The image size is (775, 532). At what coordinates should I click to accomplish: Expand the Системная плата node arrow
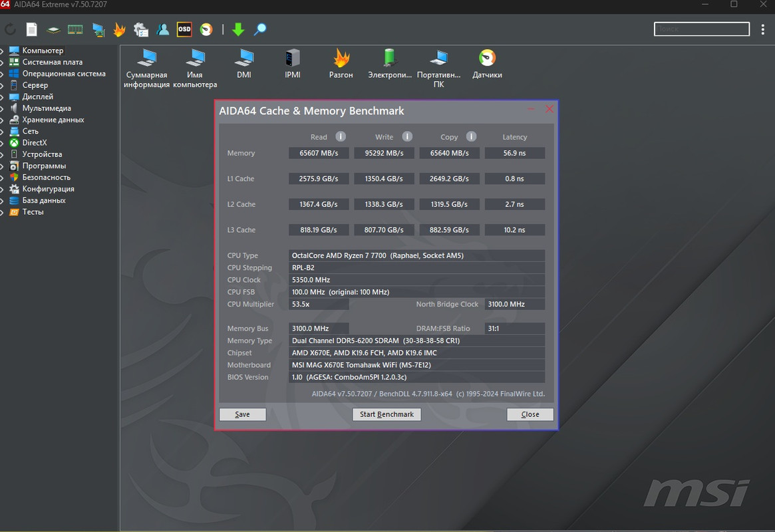tap(2, 63)
